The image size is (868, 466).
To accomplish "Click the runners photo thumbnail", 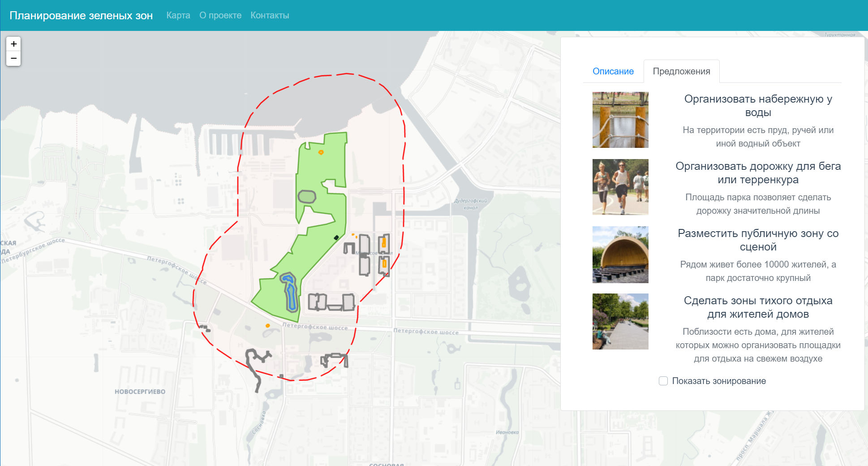I will 620,187.
